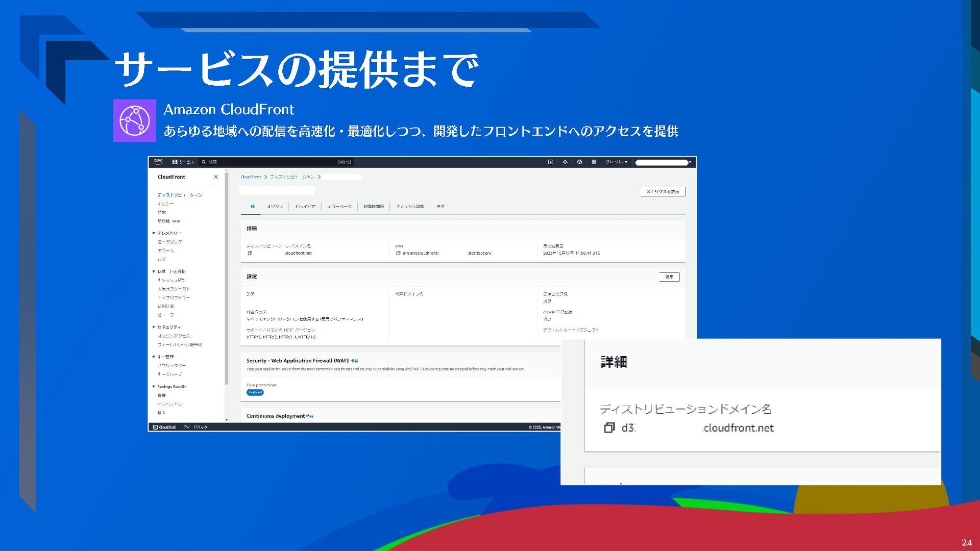The image size is (980, 551).
Task: Open the サービス grid menu icon
Action: pyautogui.click(x=175, y=162)
